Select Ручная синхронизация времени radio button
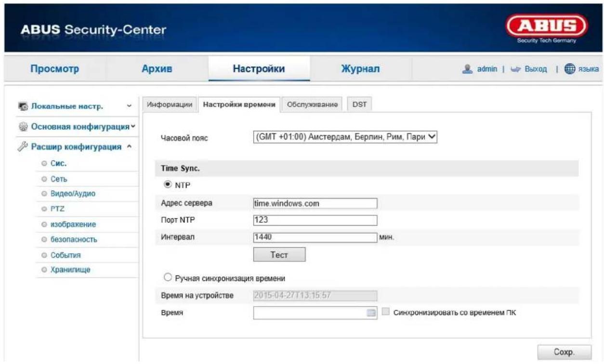The width and height of the screenshot is (604, 364). coord(168,278)
